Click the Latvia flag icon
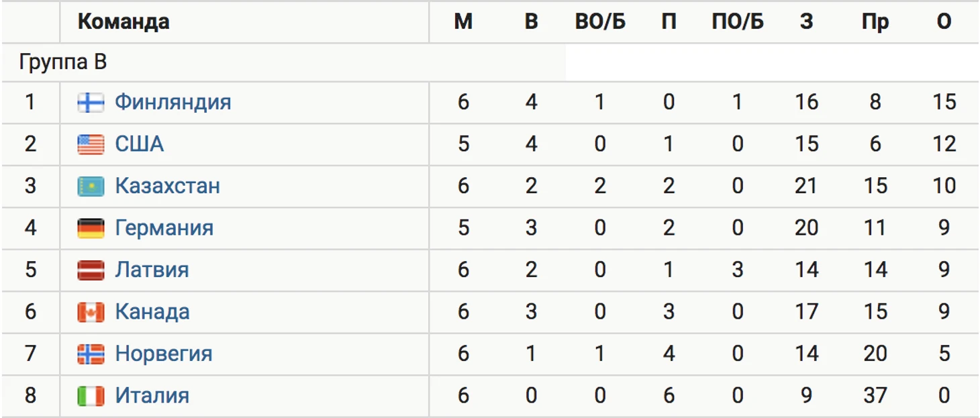This screenshot has height=418, width=980. pos(91,270)
